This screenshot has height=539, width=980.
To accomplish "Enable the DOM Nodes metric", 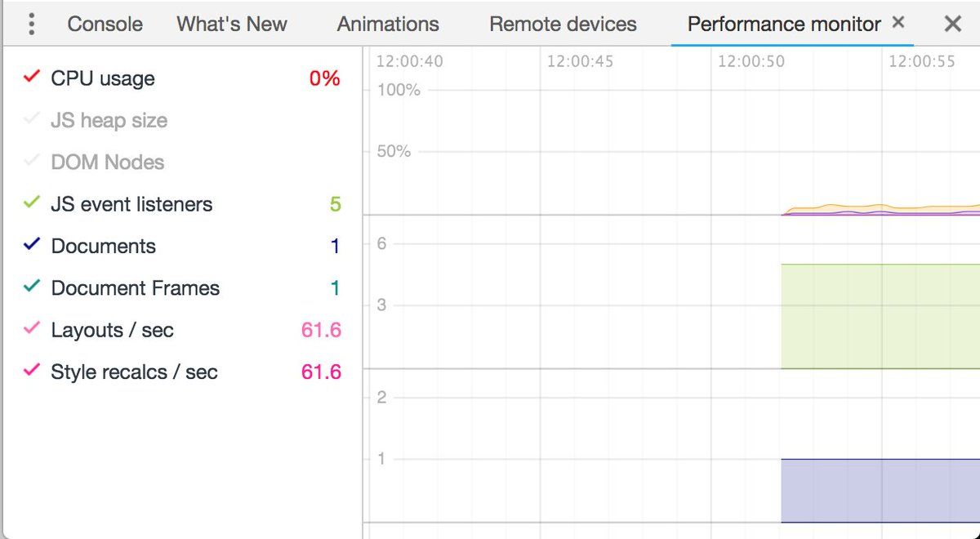I will click(32, 162).
